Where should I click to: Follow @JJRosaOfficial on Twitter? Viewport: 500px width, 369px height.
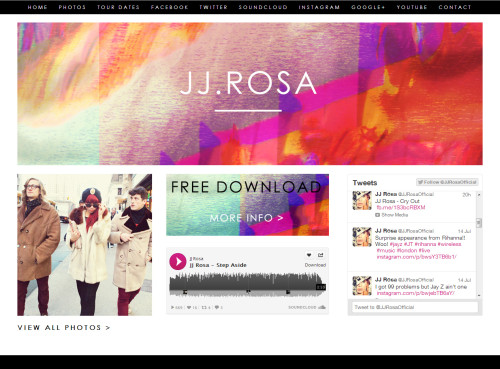(447, 182)
